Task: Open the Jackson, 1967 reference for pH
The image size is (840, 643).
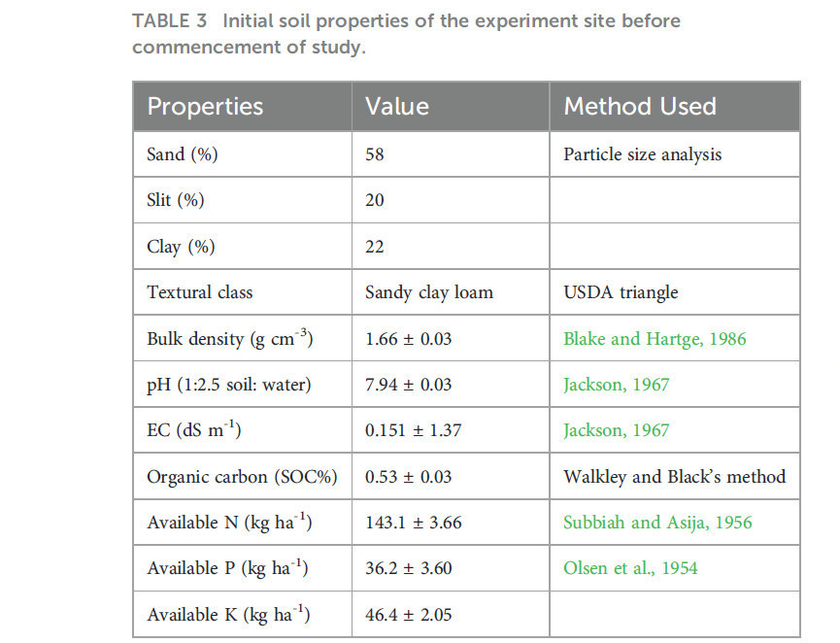Action: click(616, 385)
